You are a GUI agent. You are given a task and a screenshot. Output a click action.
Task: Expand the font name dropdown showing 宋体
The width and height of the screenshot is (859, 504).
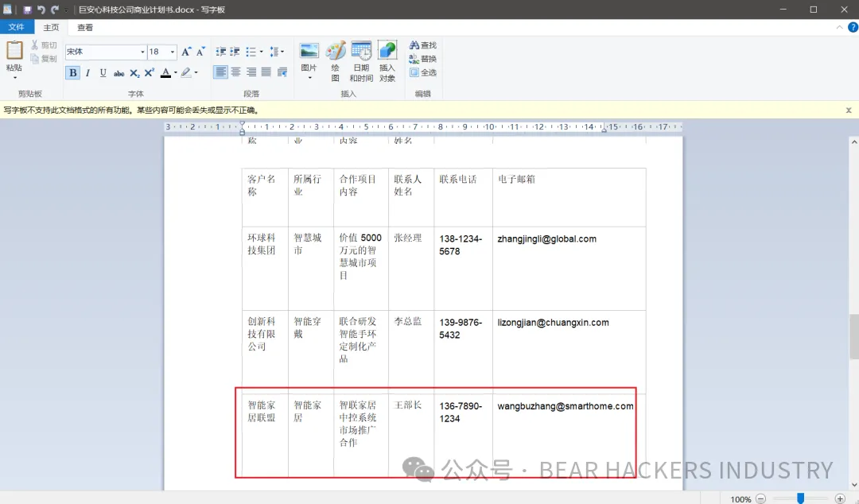tap(142, 52)
